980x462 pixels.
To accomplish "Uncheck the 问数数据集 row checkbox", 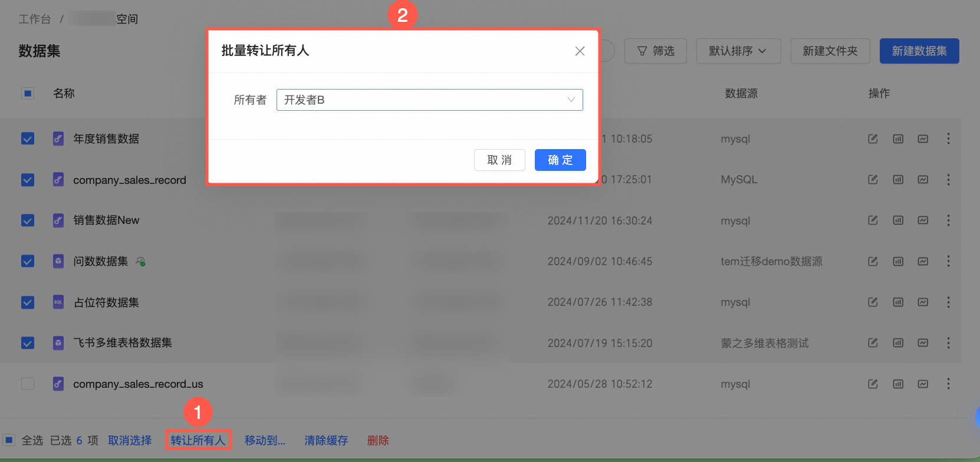I will tap(28, 261).
